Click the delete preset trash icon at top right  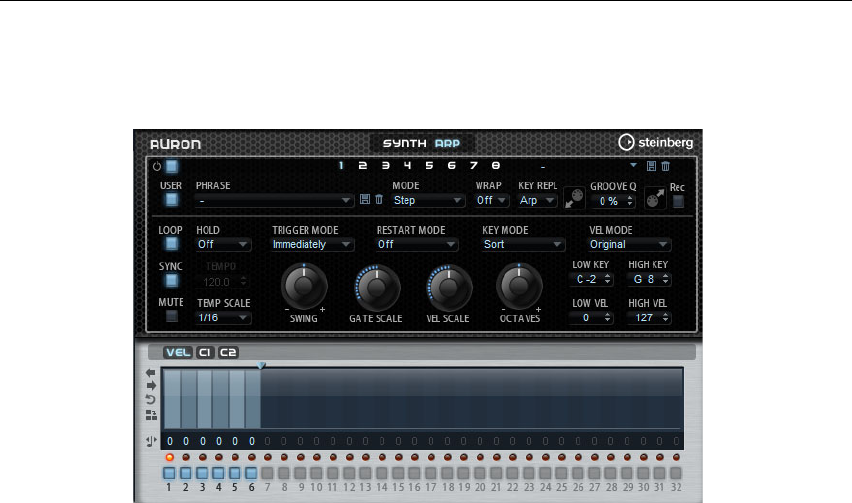pos(666,166)
